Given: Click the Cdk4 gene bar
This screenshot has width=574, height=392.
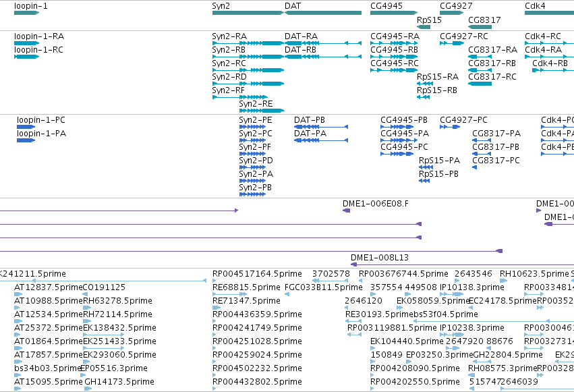Looking at the screenshot, I should click(x=549, y=13).
